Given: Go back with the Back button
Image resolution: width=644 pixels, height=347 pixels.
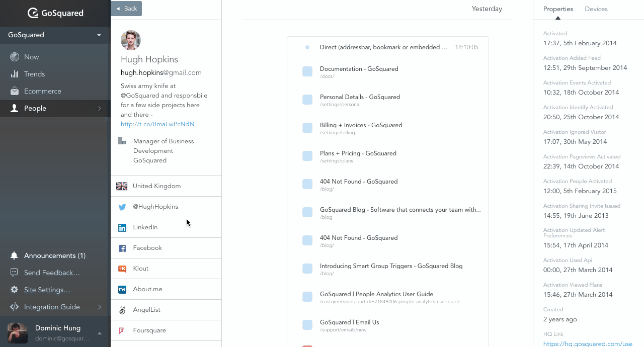Looking at the screenshot, I should point(126,9).
